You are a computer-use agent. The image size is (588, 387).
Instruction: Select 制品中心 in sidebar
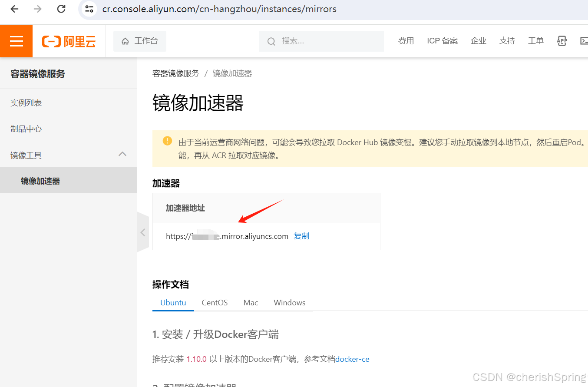[x=68, y=129]
